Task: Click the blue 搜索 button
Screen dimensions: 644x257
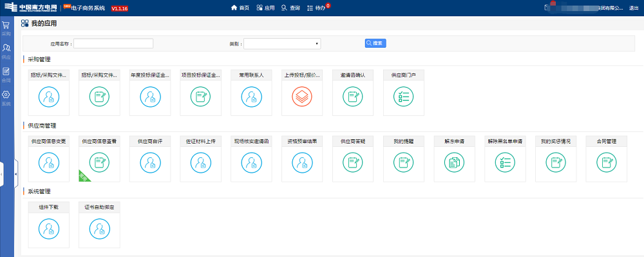Action: pyautogui.click(x=375, y=43)
